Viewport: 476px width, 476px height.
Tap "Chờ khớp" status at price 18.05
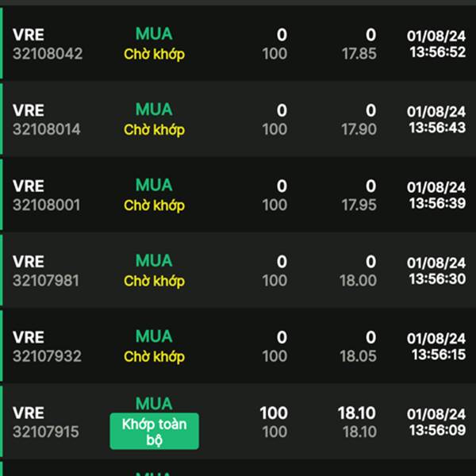pos(154,357)
